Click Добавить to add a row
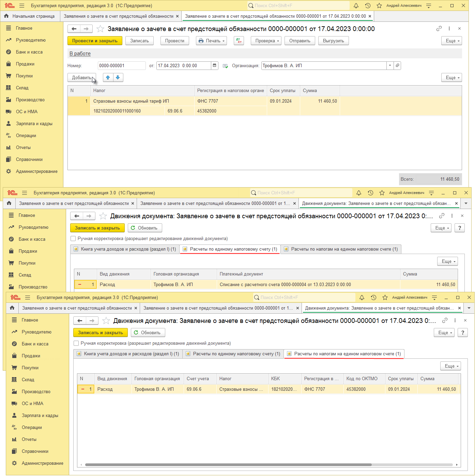475x476 pixels. [x=82, y=78]
